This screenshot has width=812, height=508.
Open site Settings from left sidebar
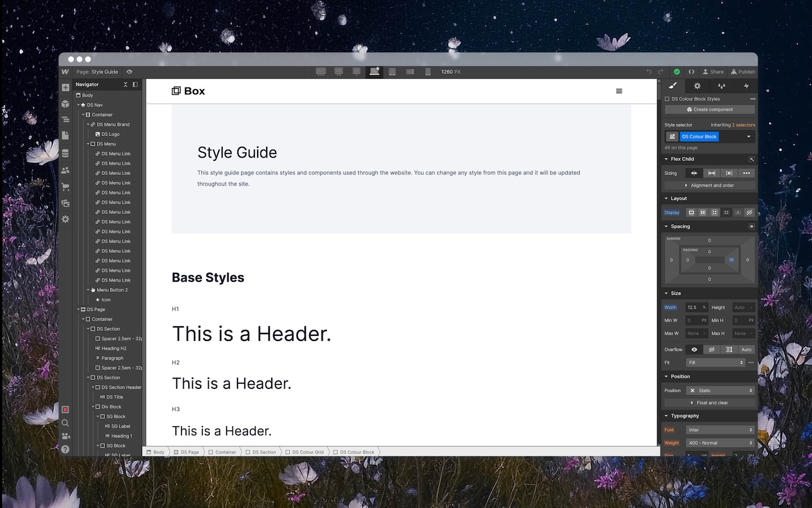(65, 219)
